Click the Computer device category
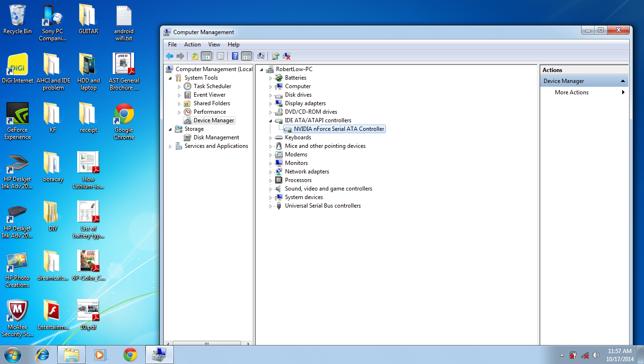Screen dimensions: 644x364 [x=298, y=86]
